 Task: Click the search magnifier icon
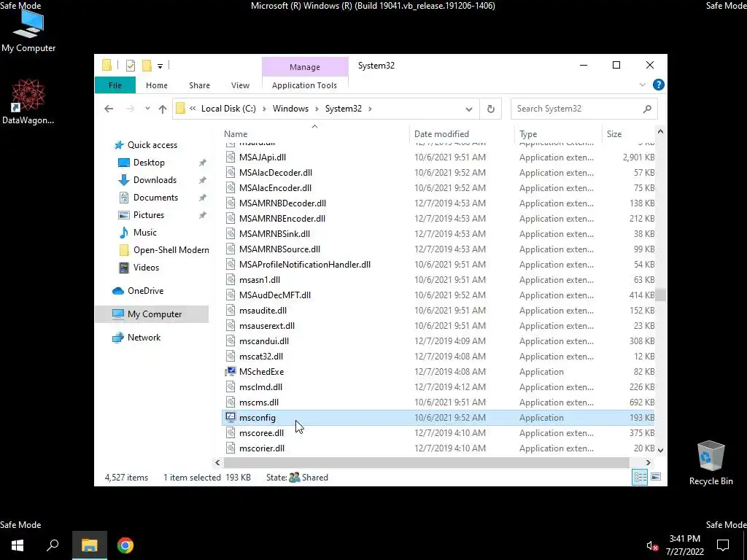647,109
